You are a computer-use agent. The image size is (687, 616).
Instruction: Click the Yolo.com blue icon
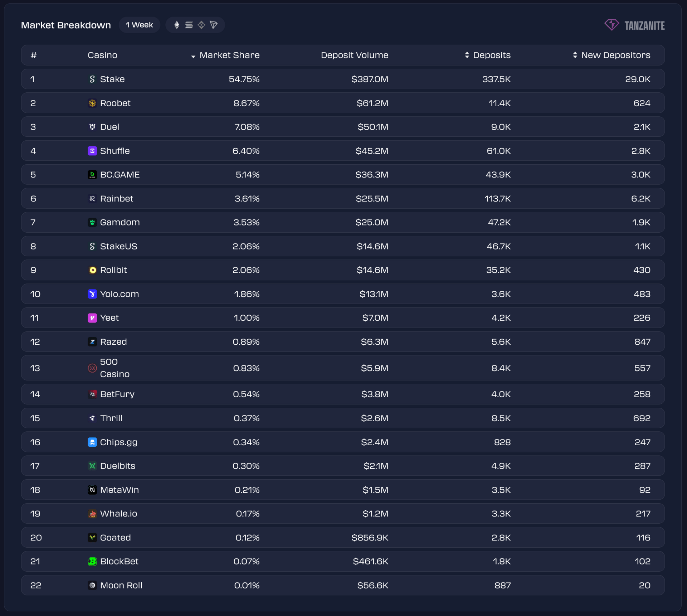(92, 294)
